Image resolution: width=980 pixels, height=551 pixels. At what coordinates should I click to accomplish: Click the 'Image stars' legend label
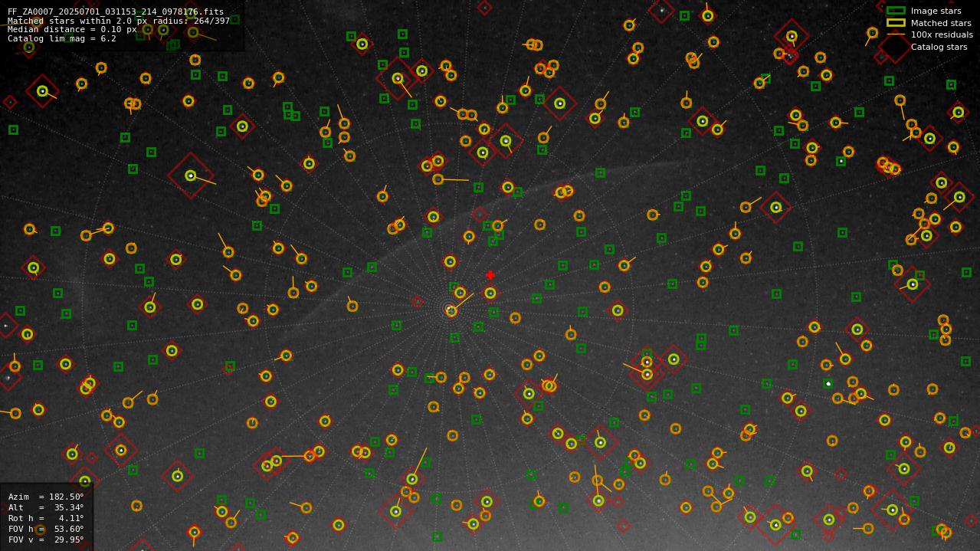tap(936, 11)
